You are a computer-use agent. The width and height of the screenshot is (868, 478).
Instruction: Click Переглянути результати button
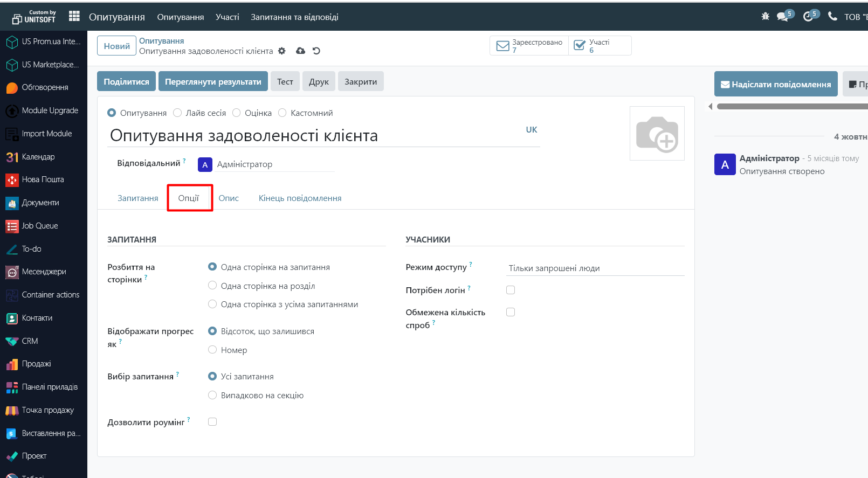click(213, 82)
